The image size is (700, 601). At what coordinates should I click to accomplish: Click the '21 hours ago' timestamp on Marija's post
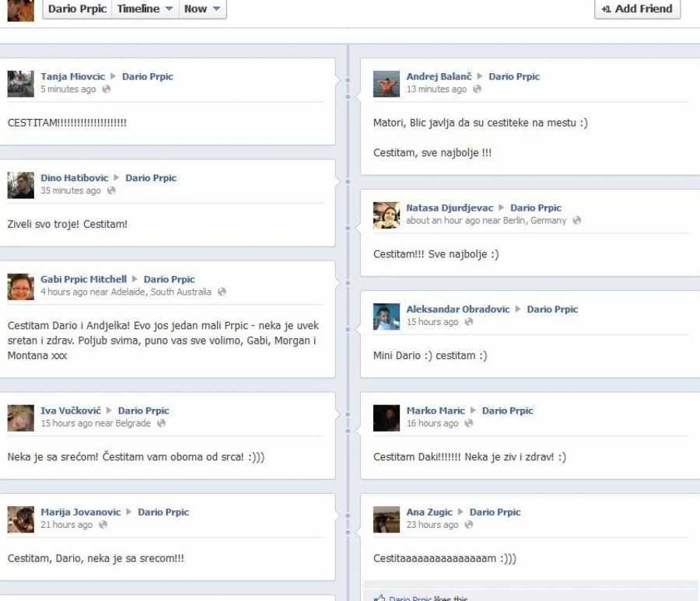click(x=66, y=525)
